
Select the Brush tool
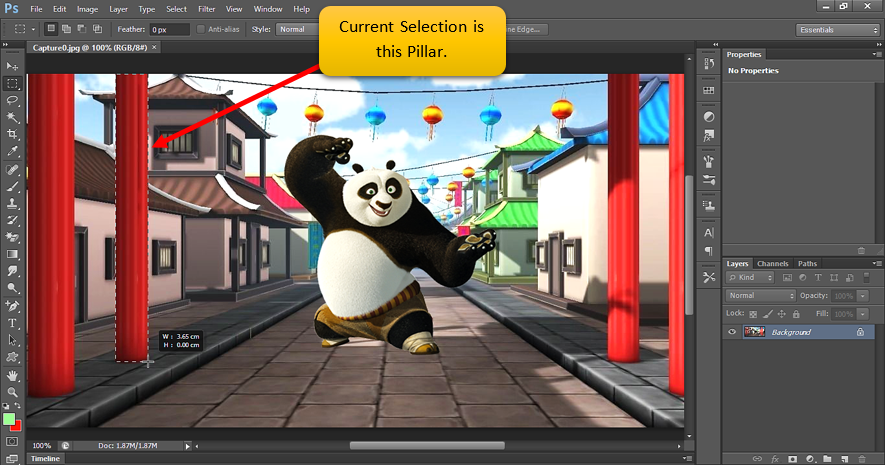point(12,186)
